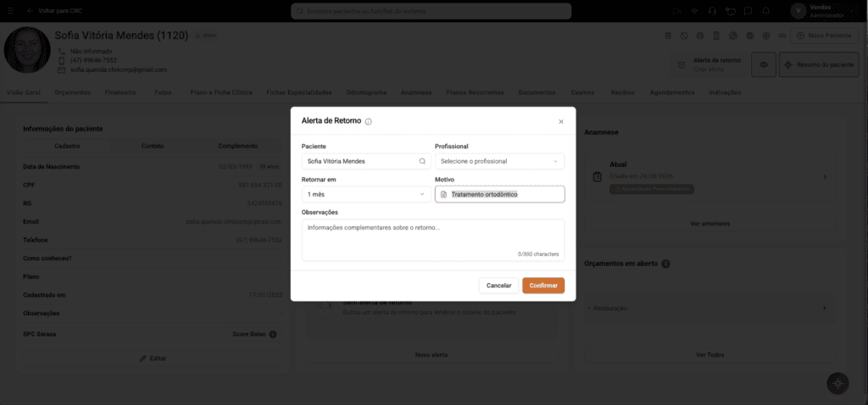Click Ver anteriores button
Viewport: 868px width, 405px height.
[710, 224]
